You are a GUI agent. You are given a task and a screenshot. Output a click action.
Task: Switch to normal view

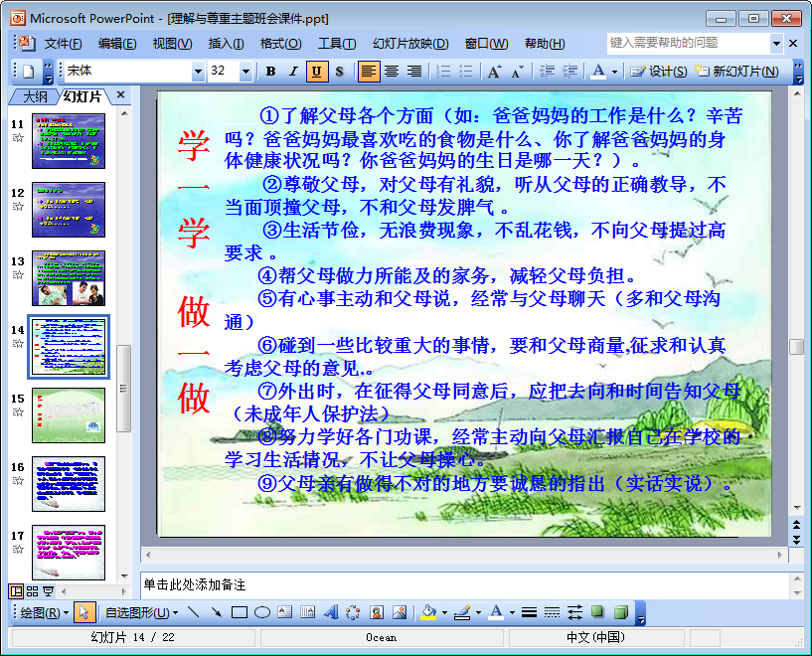[16, 591]
